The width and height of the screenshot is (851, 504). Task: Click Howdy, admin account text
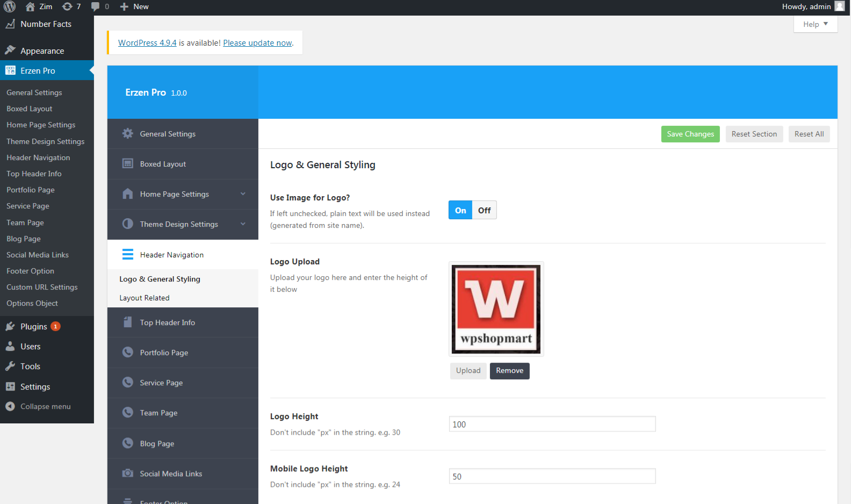coord(806,6)
